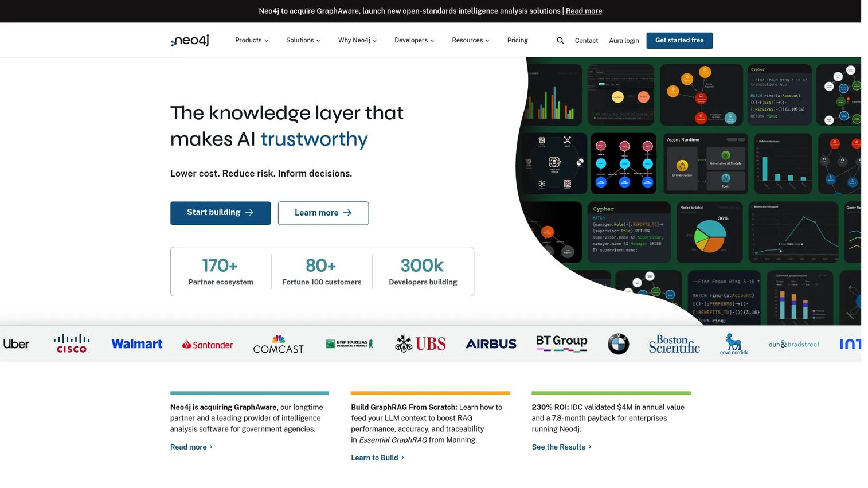Click the Start building button
This screenshot has height=488, width=868.
220,213
